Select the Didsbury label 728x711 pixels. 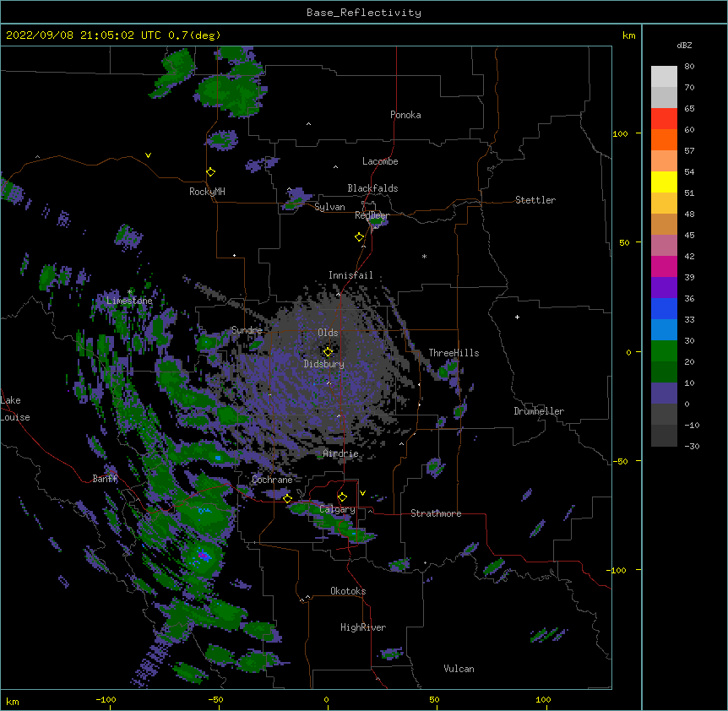(324, 364)
